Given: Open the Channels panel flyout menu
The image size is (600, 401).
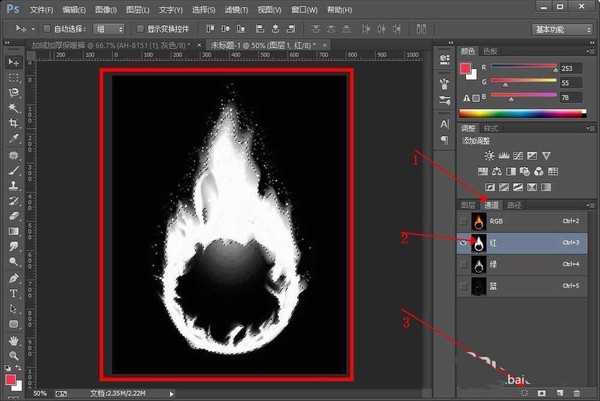Looking at the screenshot, I should 590,205.
